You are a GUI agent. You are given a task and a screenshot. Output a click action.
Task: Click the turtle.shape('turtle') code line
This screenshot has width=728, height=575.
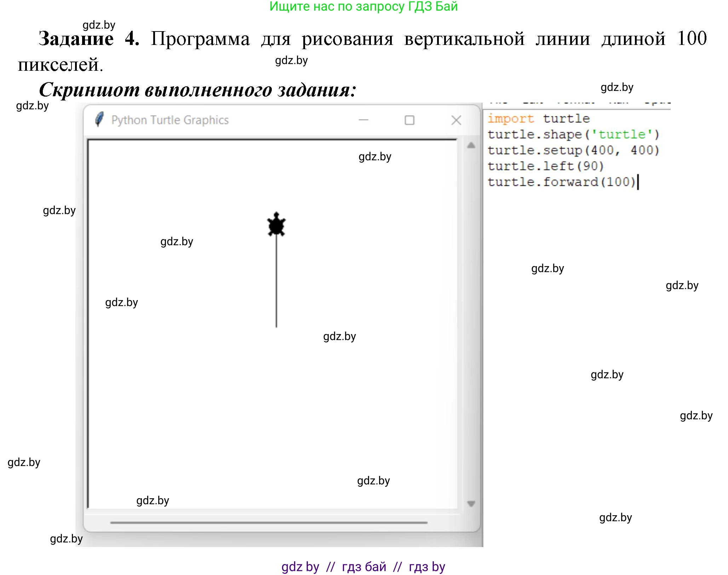pyautogui.click(x=573, y=134)
